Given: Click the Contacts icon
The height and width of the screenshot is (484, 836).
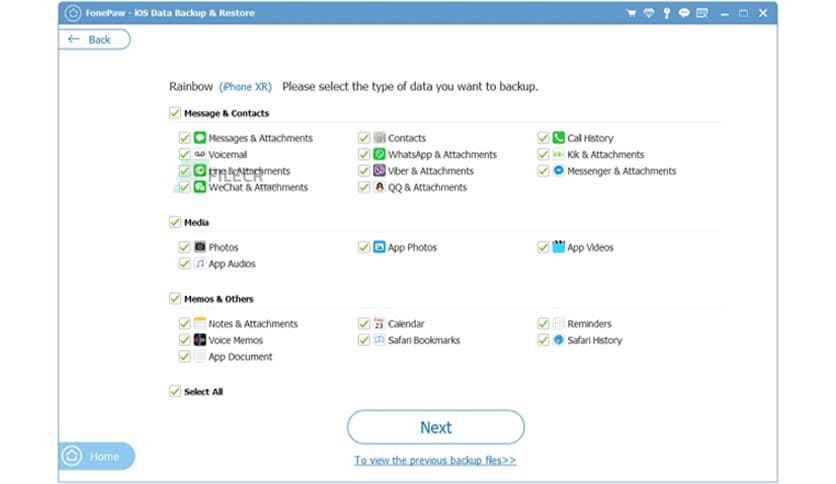Looking at the screenshot, I should click(x=379, y=138).
